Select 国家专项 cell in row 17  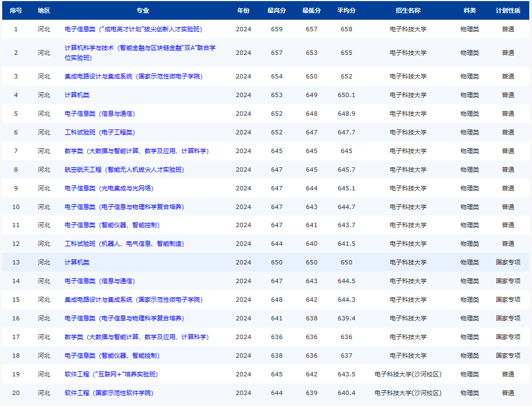click(x=508, y=337)
